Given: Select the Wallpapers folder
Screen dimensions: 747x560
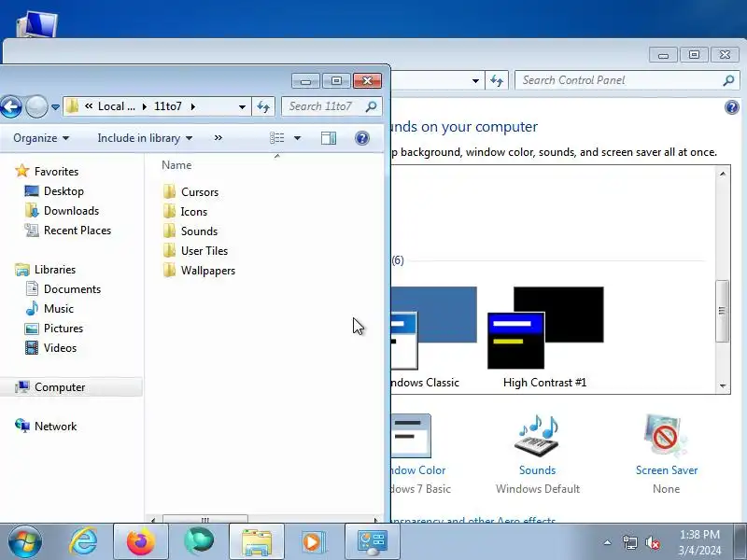Looking at the screenshot, I should [199, 271].
